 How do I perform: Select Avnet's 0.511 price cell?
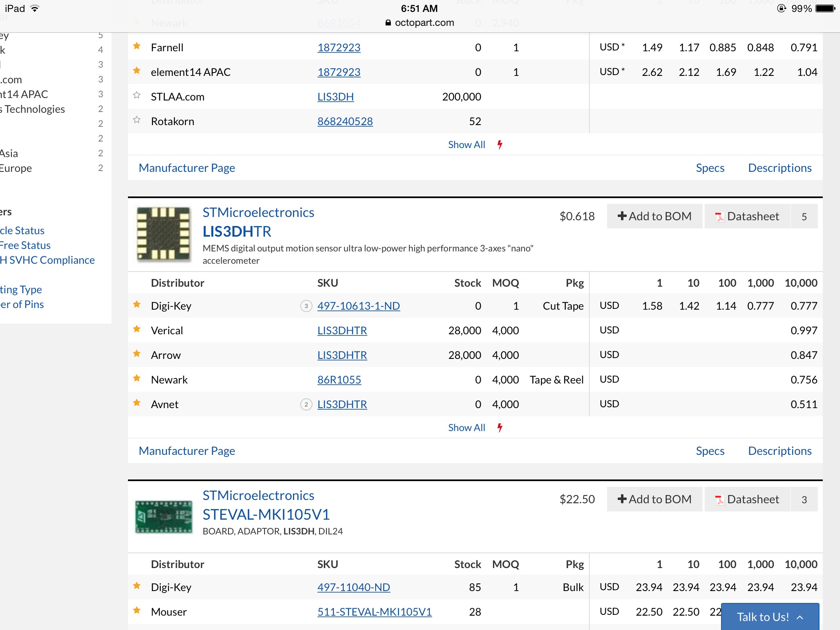[804, 404]
